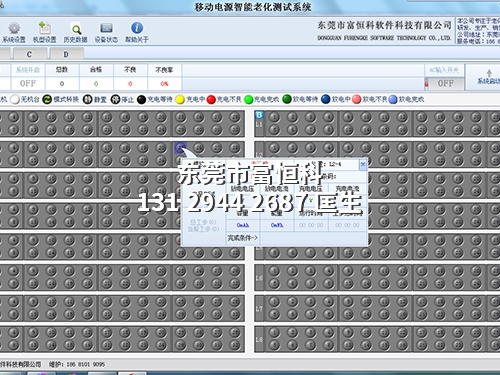Switch to the D tab
500x375 pixels.
coord(66,54)
